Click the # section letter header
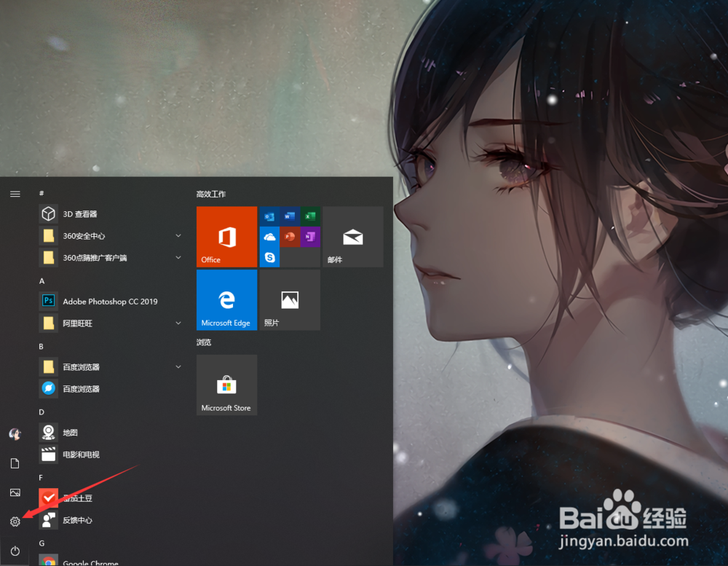This screenshot has height=566, width=728. (x=41, y=193)
